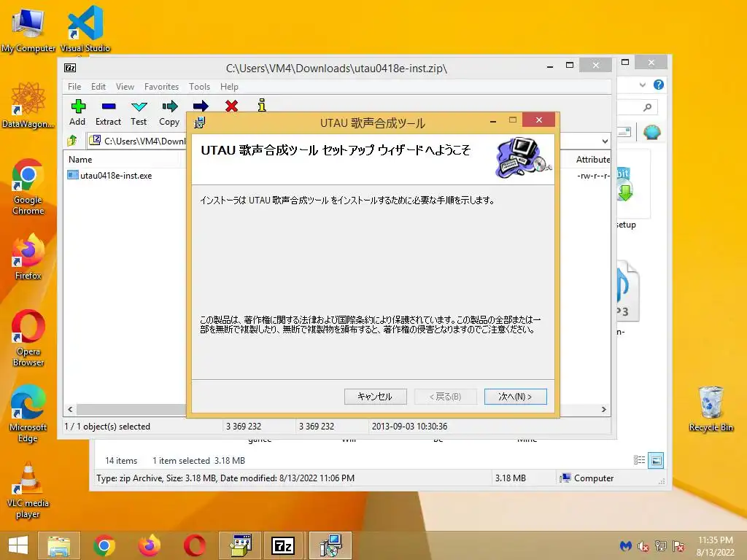Click the left scroll arrow in 7-Zip list
The width and height of the screenshot is (747, 560).
[71, 410]
